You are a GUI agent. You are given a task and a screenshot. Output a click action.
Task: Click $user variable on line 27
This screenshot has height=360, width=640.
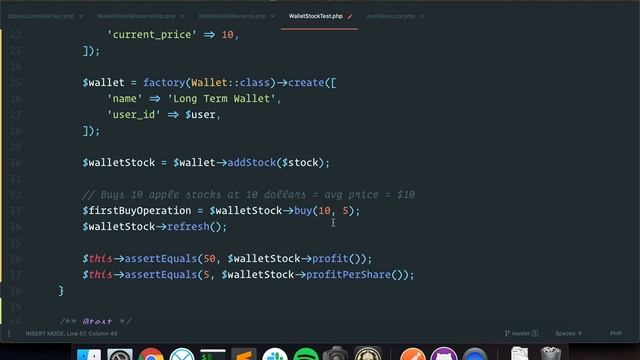[200, 115]
